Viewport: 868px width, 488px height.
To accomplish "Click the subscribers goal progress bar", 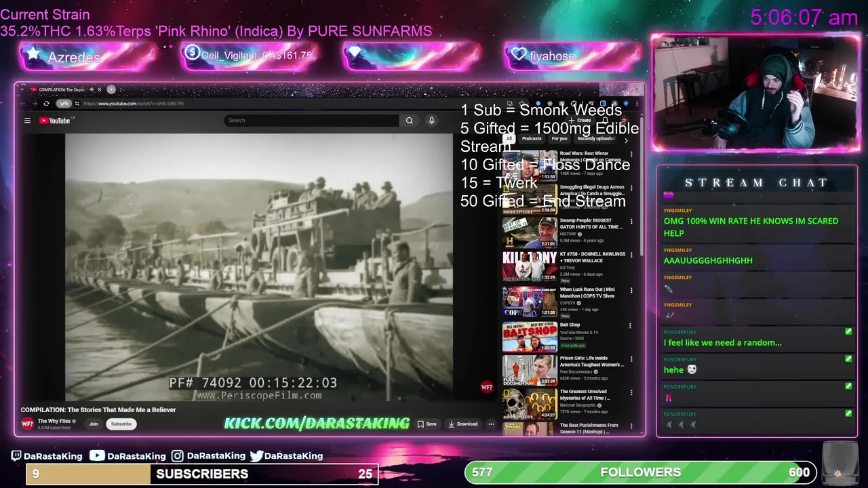I will point(202,474).
